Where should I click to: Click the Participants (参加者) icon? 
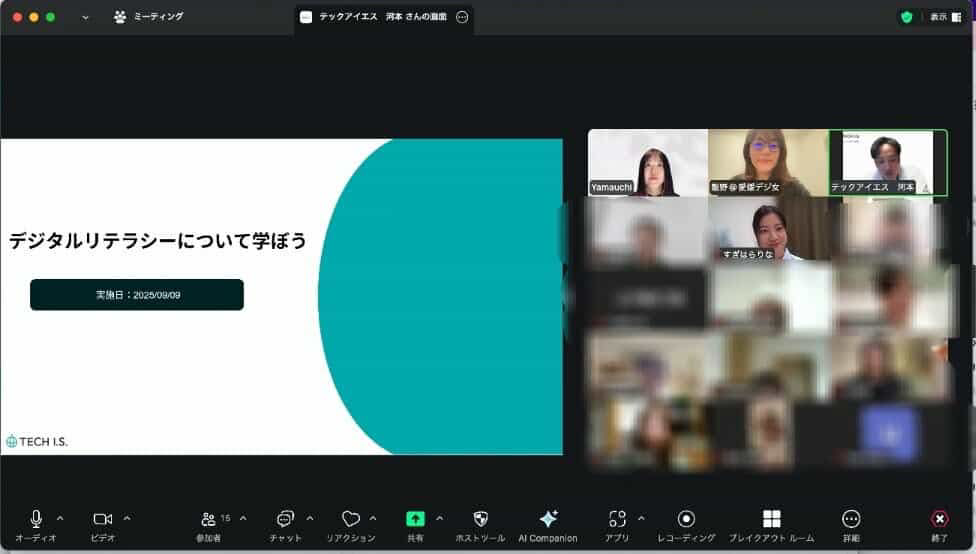pos(208,519)
